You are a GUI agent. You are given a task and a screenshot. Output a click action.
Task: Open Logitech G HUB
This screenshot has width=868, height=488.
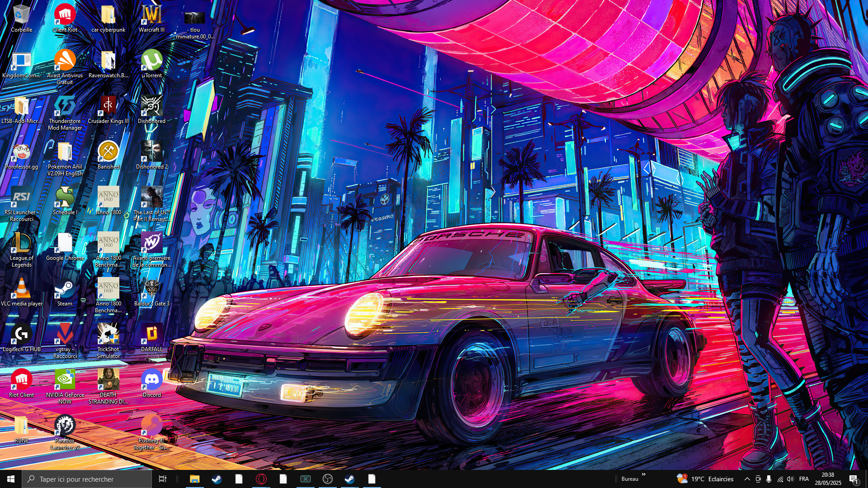click(x=21, y=338)
